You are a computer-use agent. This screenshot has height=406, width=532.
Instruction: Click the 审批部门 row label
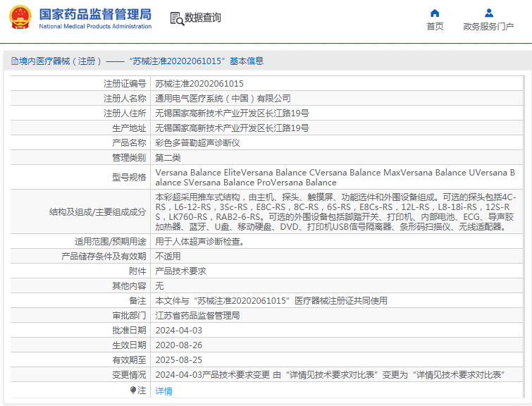coord(129,316)
